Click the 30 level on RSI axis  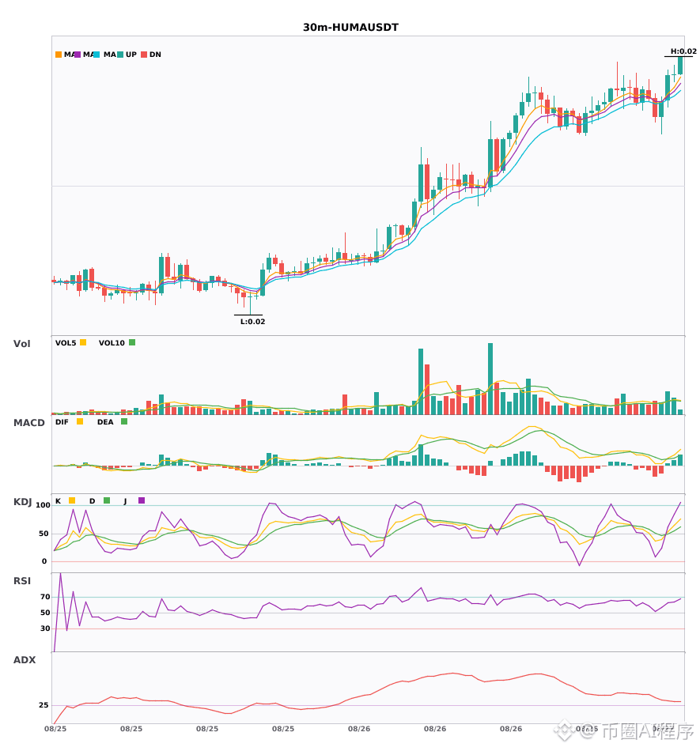[x=46, y=628]
